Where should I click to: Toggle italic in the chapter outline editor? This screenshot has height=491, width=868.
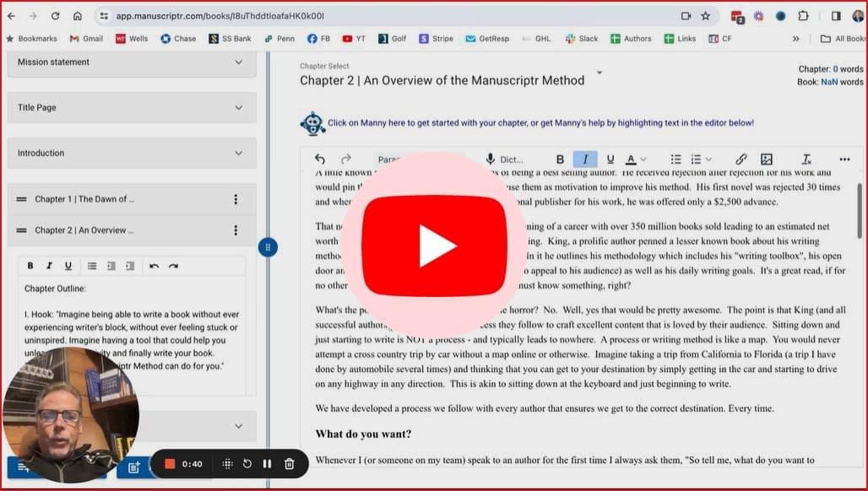49,266
